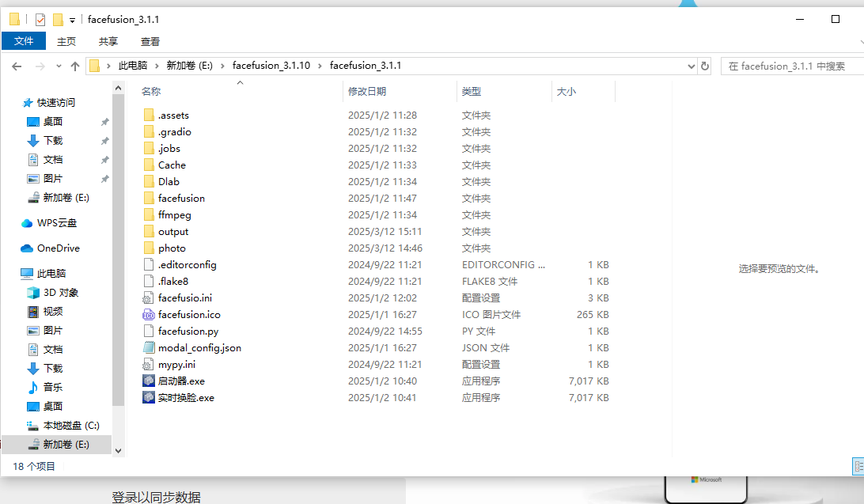Click the facefusio.ini settings file icon

point(148,298)
